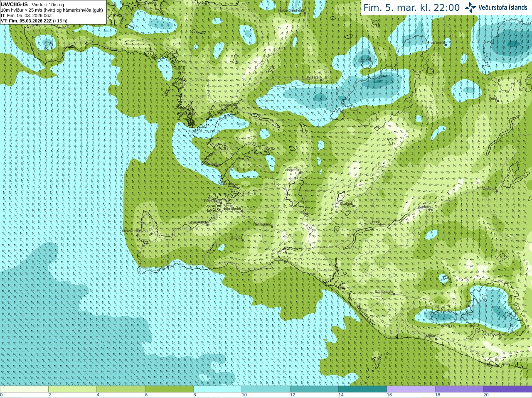This screenshot has width=532, height=398.
Task: Pick the 0–2 m/s palest scale swatch
Action: 24,389
